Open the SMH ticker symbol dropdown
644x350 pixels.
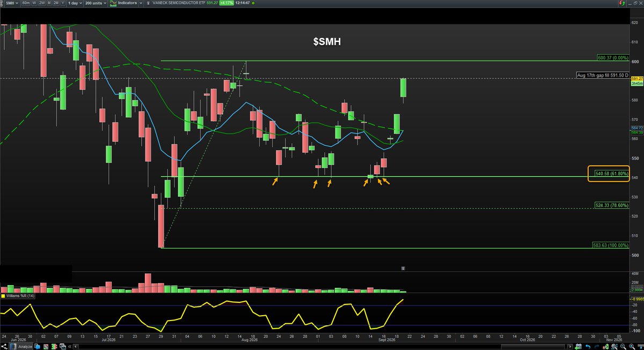click(12, 3)
